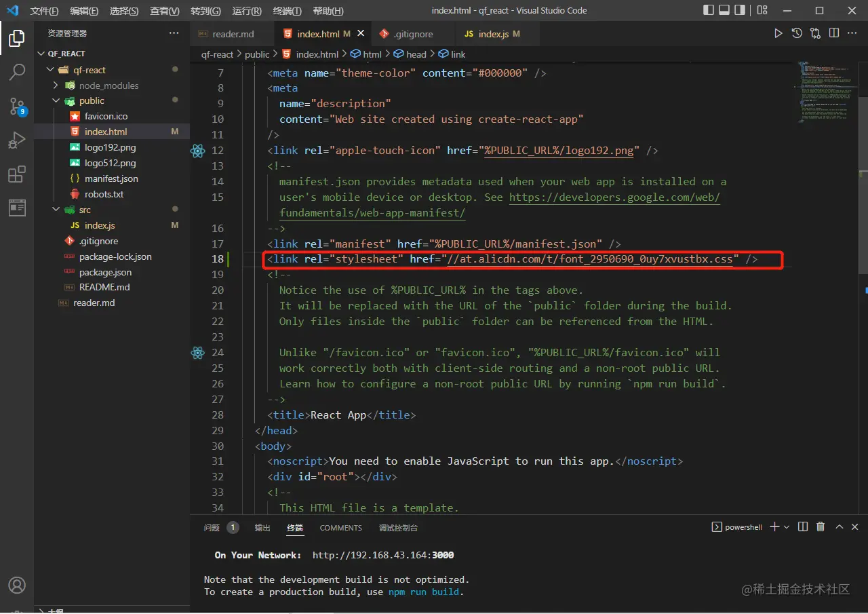Open the Accounts menu icon

click(x=17, y=585)
